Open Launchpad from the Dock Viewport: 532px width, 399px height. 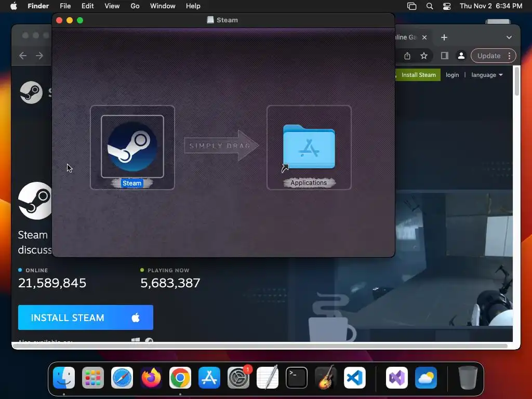tap(93, 378)
